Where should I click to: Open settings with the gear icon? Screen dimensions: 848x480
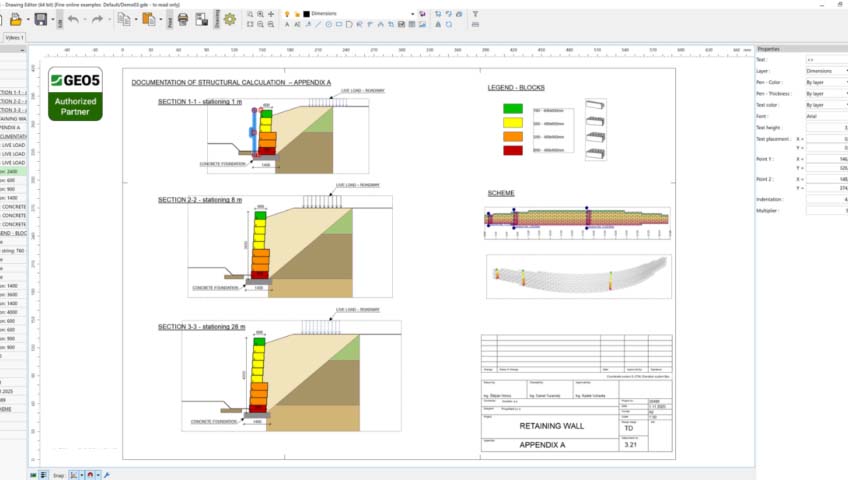(x=230, y=19)
